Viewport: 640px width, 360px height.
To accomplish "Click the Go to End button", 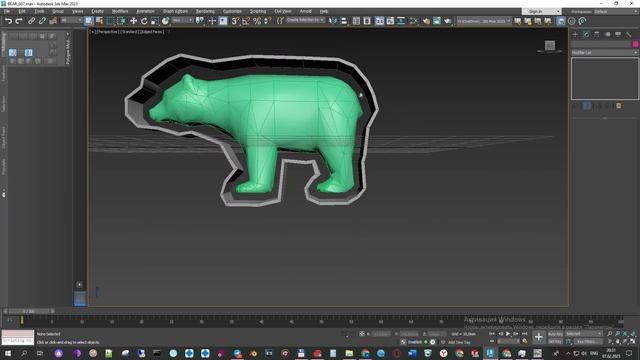I will [x=524, y=334].
